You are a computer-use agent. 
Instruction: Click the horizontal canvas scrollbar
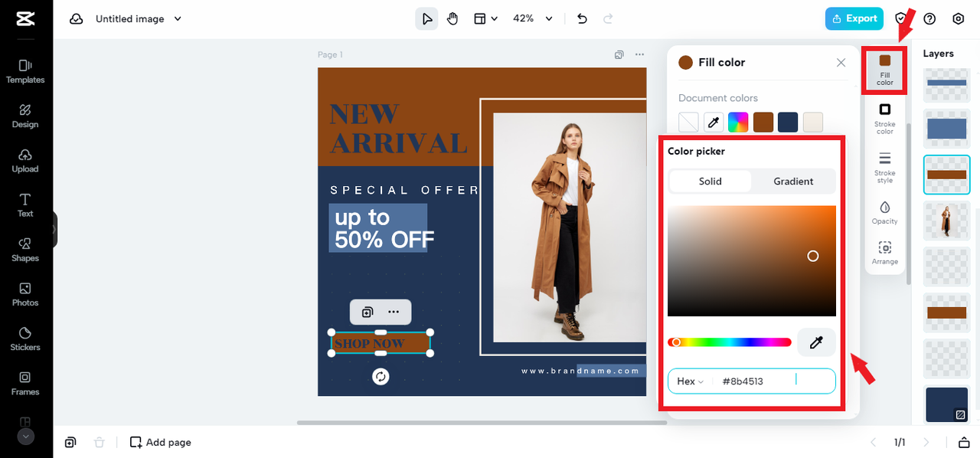(x=482, y=423)
